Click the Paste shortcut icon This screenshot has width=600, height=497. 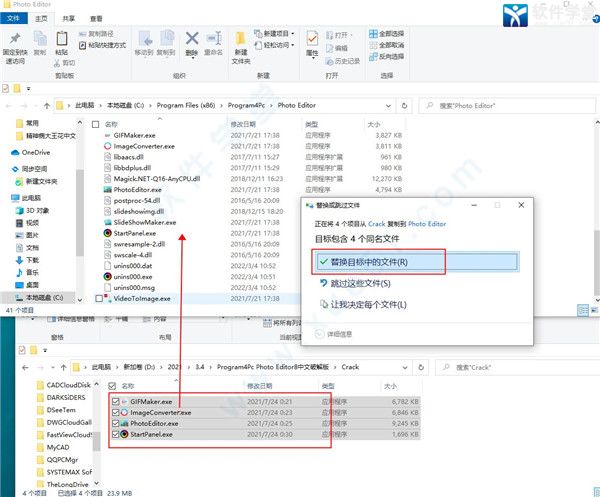(x=82, y=45)
